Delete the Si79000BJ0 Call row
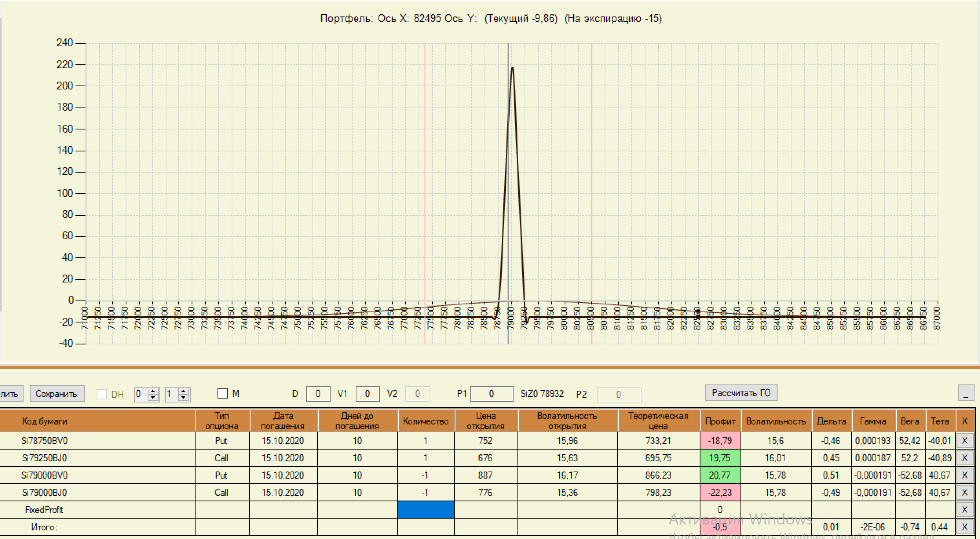This screenshot has height=539, width=980. coord(964,492)
